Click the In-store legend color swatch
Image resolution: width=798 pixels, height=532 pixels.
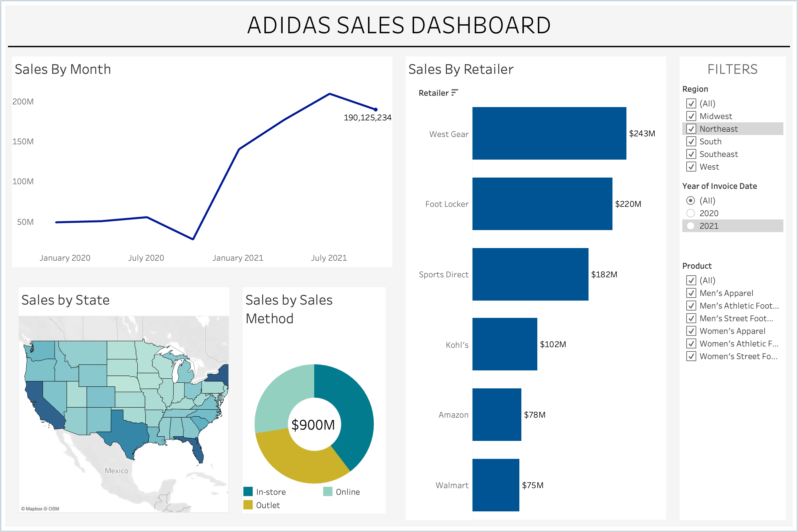(248, 492)
